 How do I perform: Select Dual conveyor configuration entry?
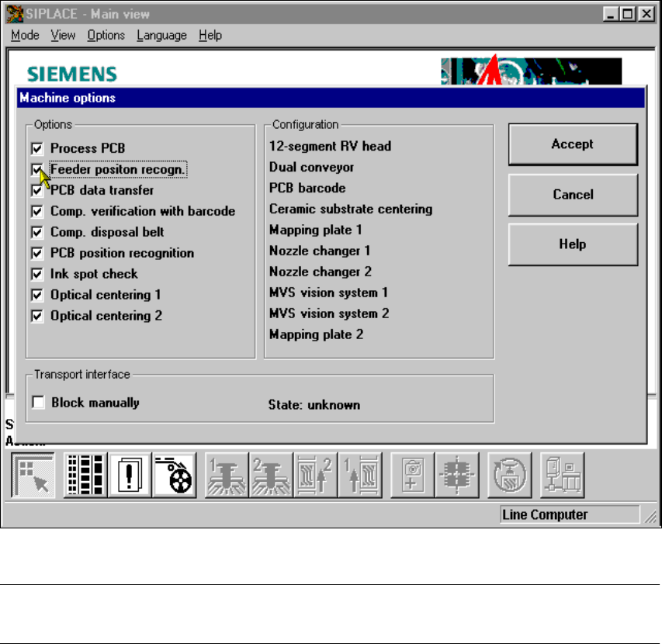tap(311, 167)
